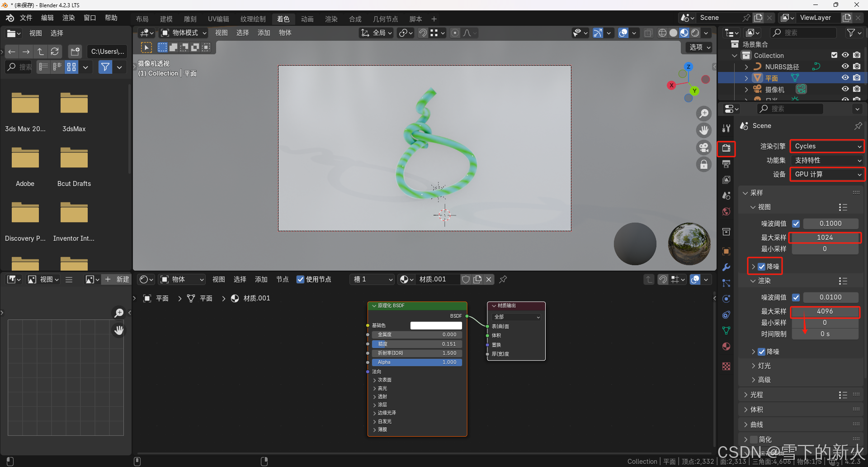
Task: Pin the Scene properties panel
Action: (858, 126)
